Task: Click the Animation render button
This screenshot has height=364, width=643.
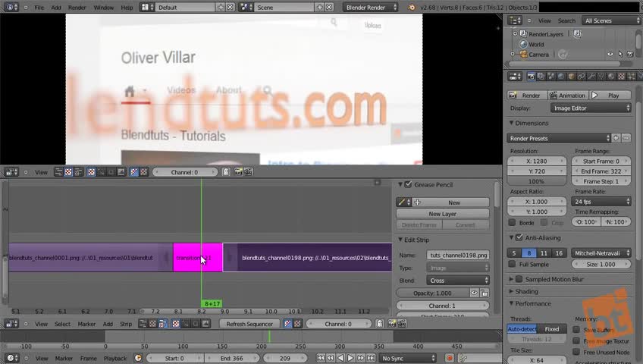Action: [x=568, y=96]
